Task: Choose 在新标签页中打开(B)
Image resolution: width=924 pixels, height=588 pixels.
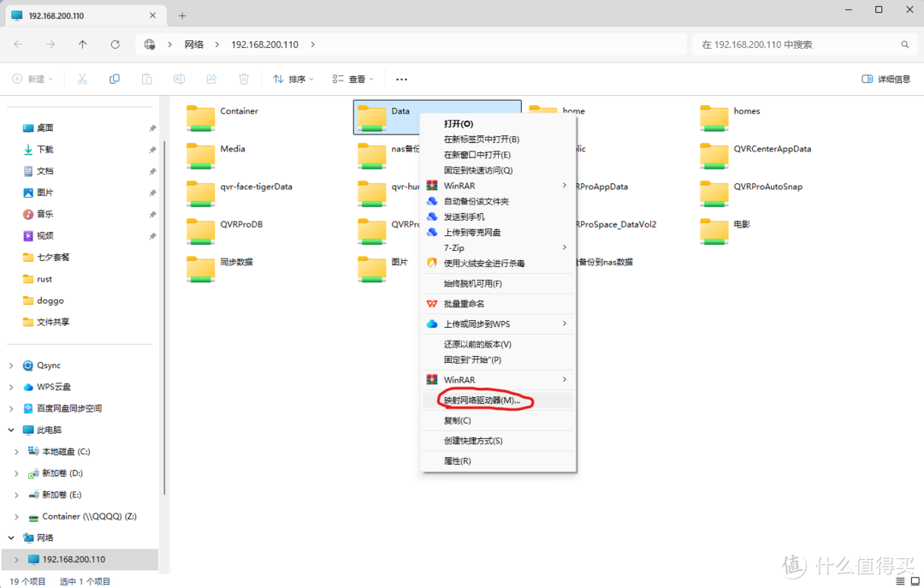Action: point(498,140)
